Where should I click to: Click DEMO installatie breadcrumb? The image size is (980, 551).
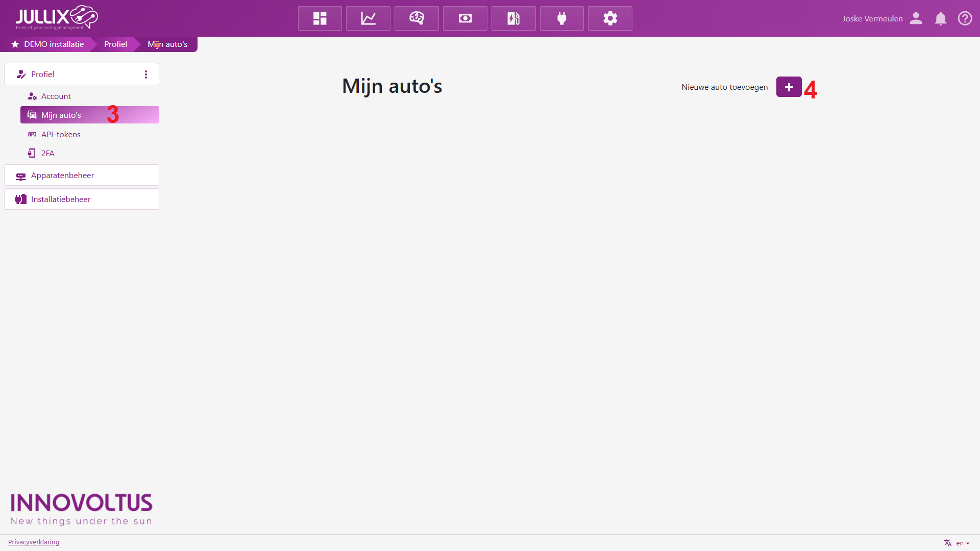pos(53,44)
